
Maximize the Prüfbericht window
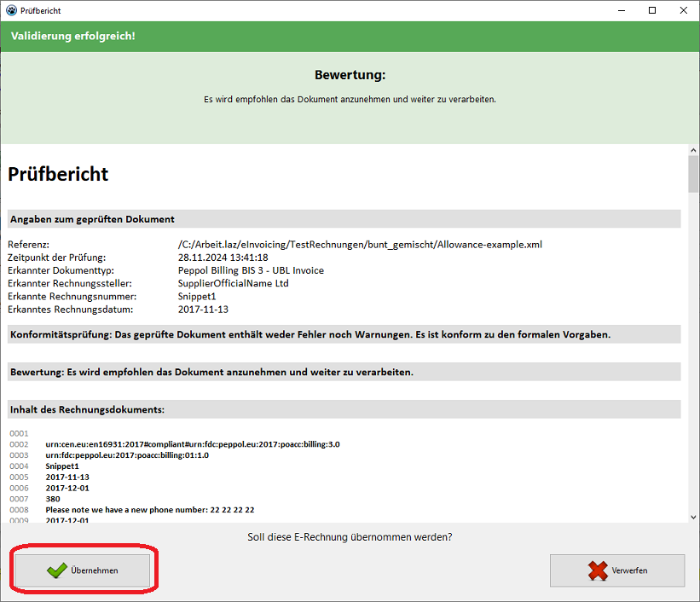pyautogui.click(x=651, y=10)
